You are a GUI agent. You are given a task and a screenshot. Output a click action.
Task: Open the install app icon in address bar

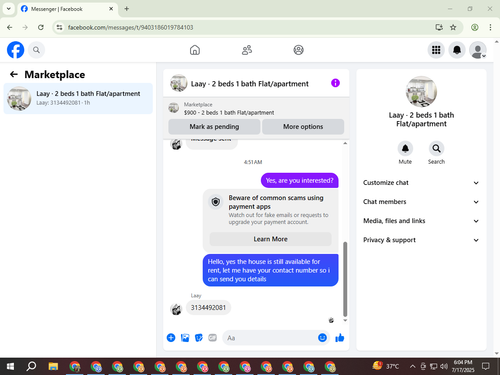(439, 27)
